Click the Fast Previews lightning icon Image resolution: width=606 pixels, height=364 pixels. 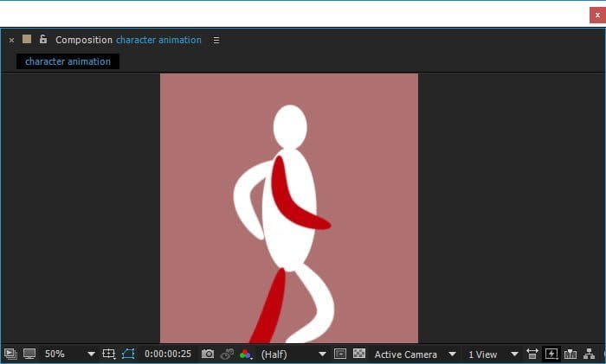551,354
